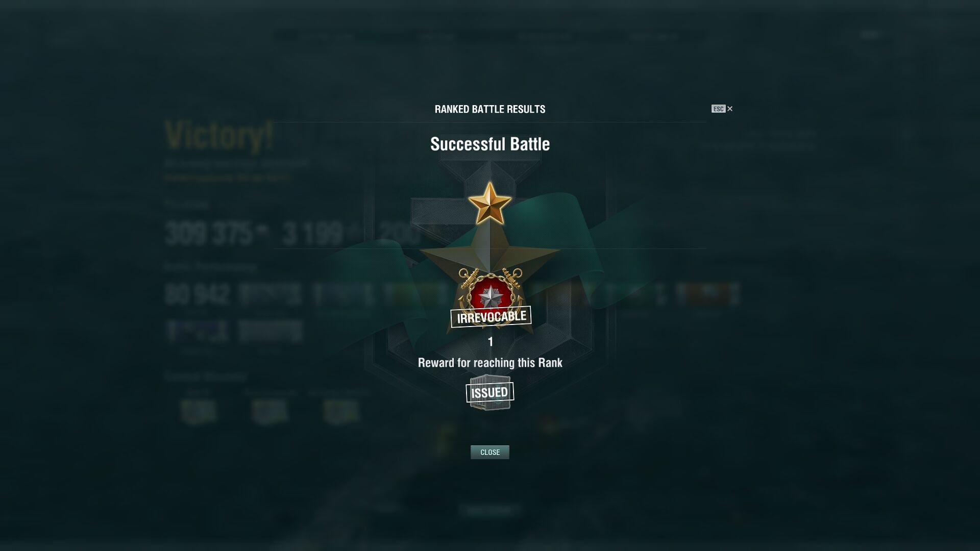The height and width of the screenshot is (551, 980).
Task: Click the RANKED BATTLE RESULTS title
Action: tap(490, 109)
